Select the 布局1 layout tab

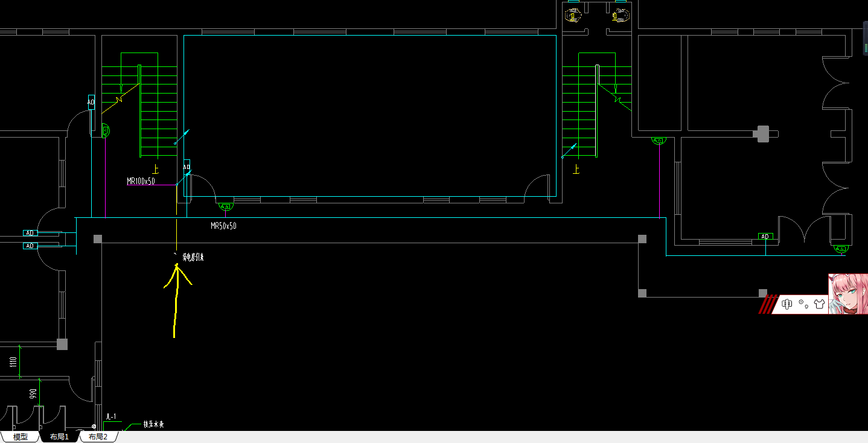59,437
